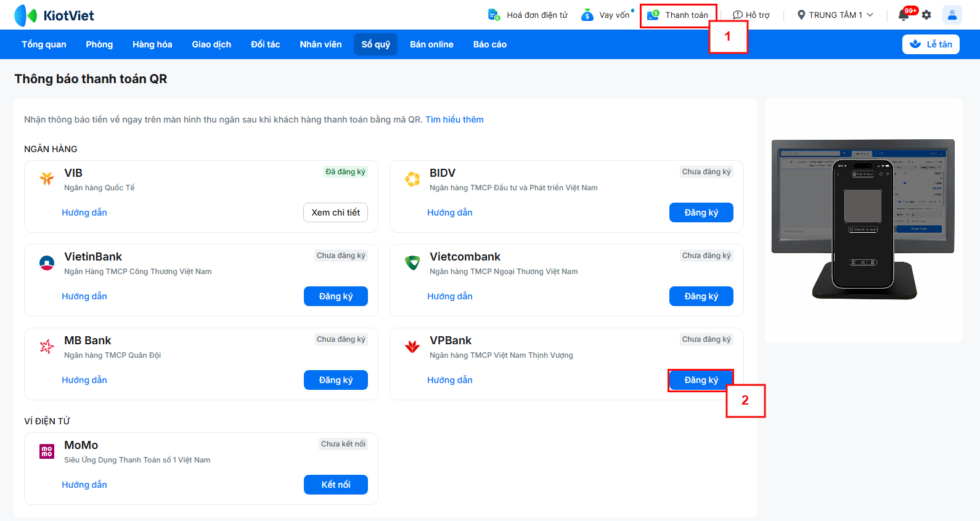
Task: Open the notifications bell icon
Action: 904,15
